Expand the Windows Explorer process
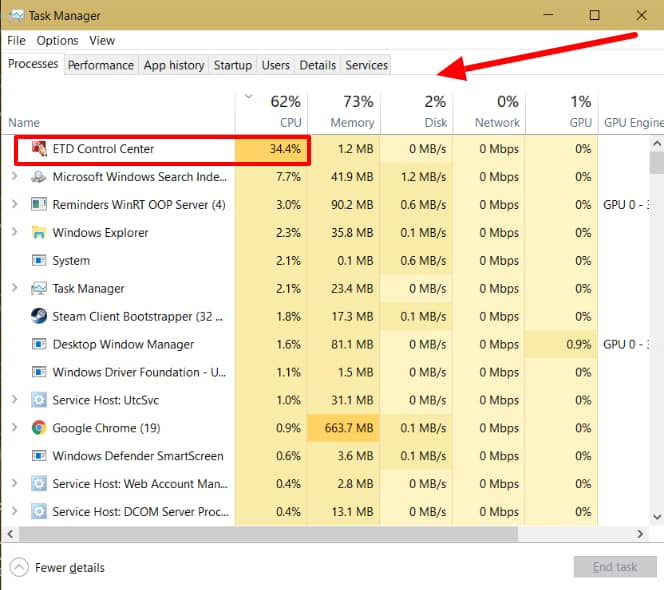Viewport: 664px width, 590px height. tap(14, 232)
